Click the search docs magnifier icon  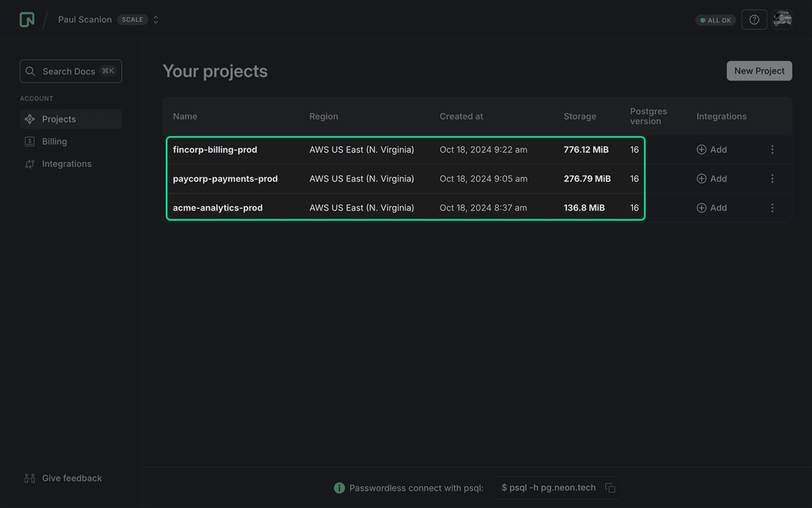tap(30, 71)
